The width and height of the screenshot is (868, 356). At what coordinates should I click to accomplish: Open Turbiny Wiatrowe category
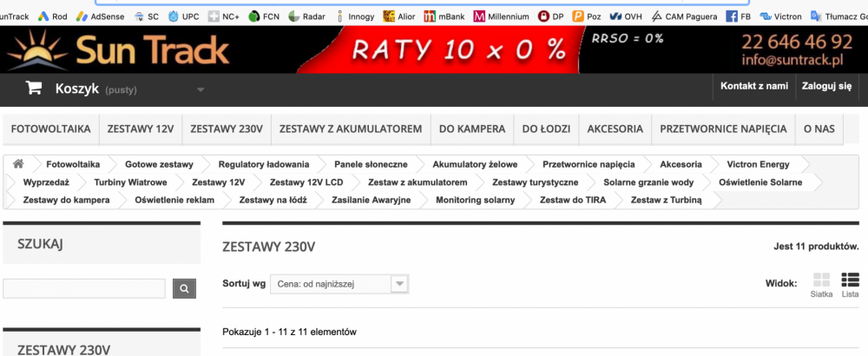tap(130, 182)
